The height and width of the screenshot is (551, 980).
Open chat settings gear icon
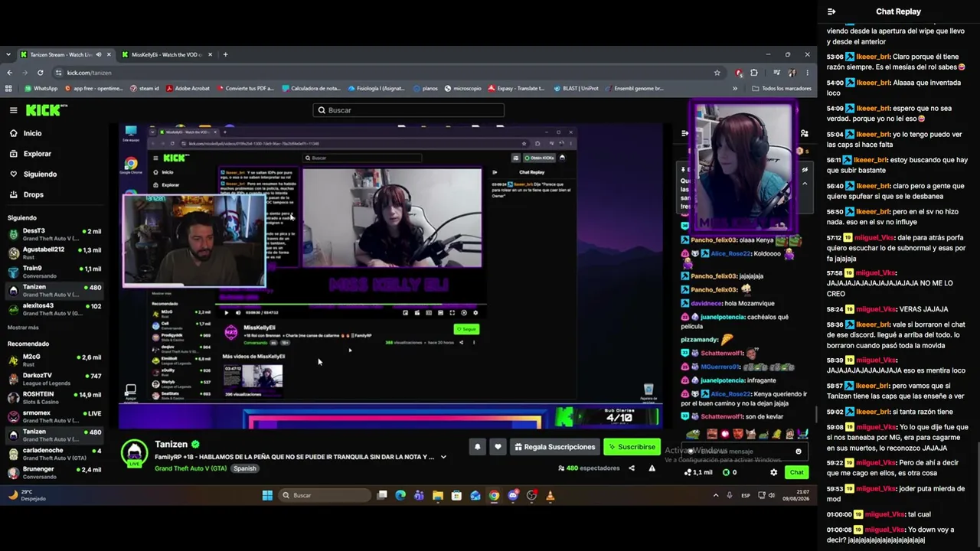point(773,472)
